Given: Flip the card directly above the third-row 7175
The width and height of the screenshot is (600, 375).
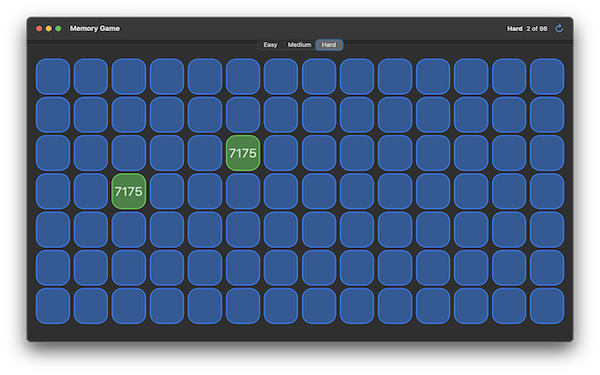Looking at the screenshot, I should tap(243, 115).
